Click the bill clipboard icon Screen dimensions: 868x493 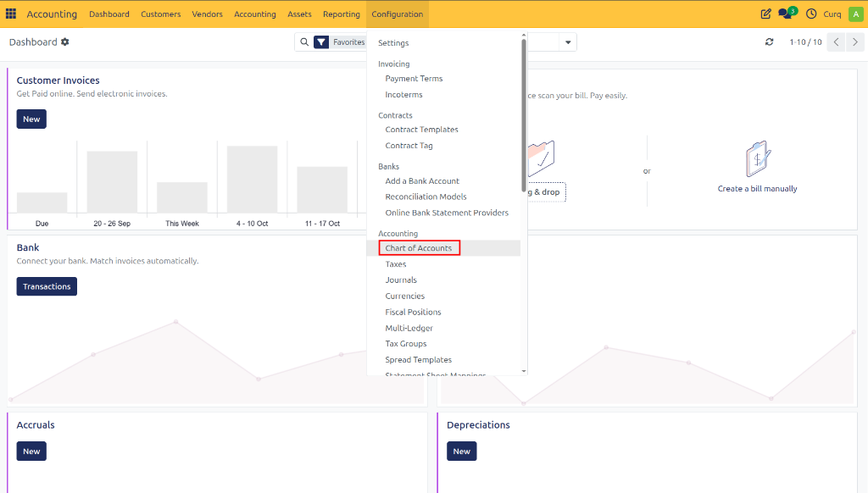click(x=757, y=158)
